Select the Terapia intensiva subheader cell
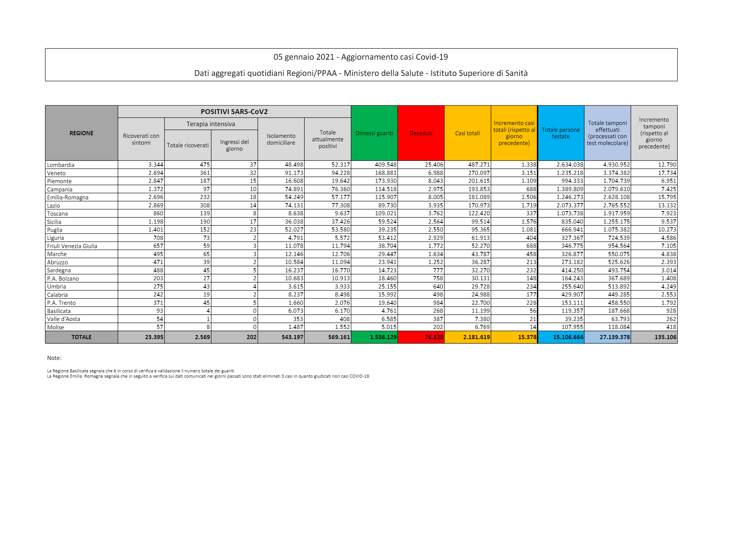 coord(211,124)
